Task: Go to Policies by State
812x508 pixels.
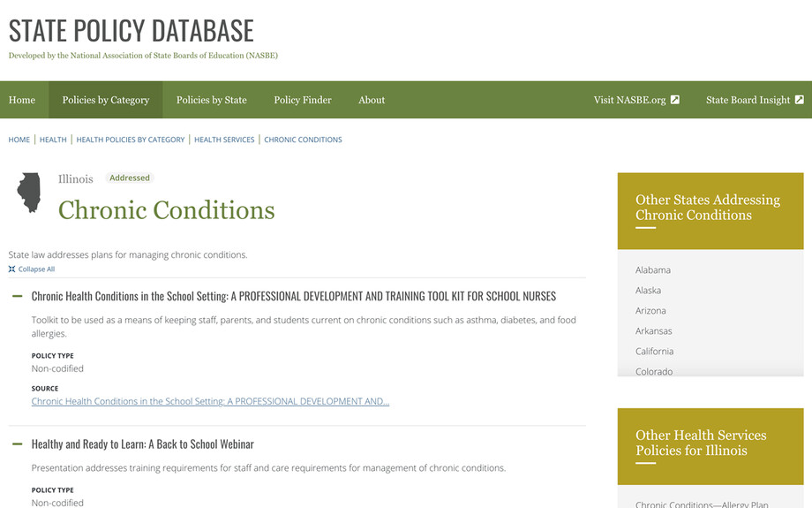Action: pos(211,100)
